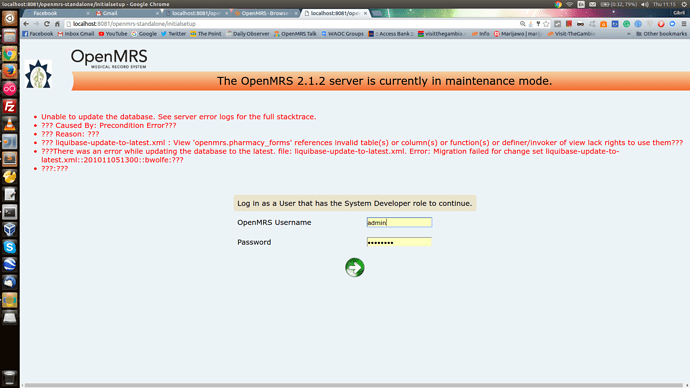Launch Firefox from the dock

[x=10, y=71]
